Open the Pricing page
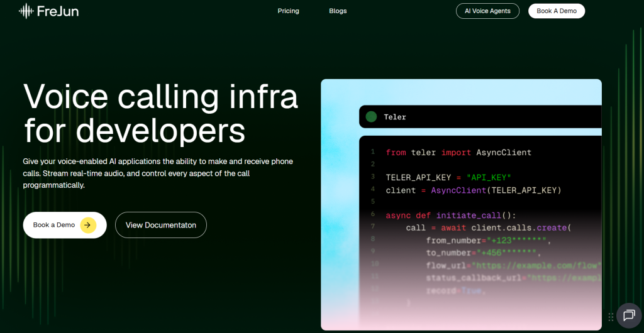The width and height of the screenshot is (644, 333). 288,11
